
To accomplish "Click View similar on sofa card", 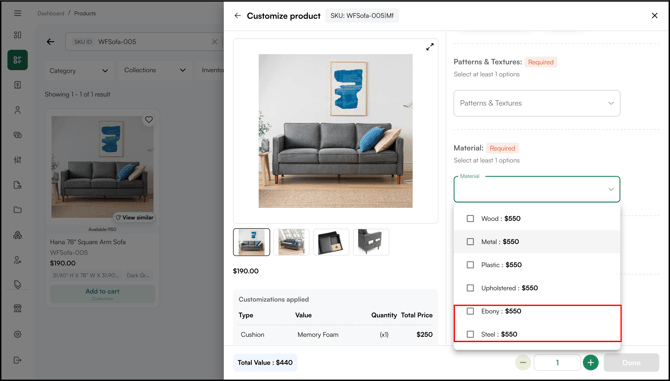I will click(x=134, y=217).
